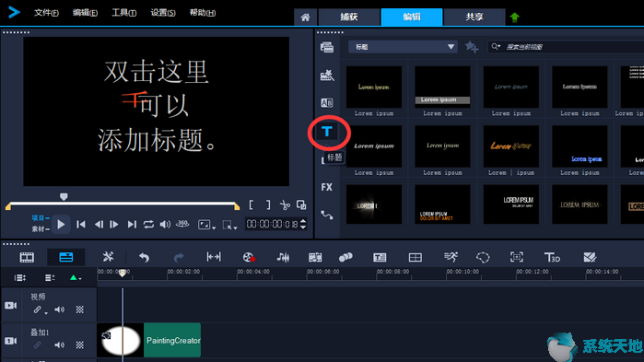Viewport: 644px width, 362px height.
Task: Open the 文件 menu
Action: [46, 13]
